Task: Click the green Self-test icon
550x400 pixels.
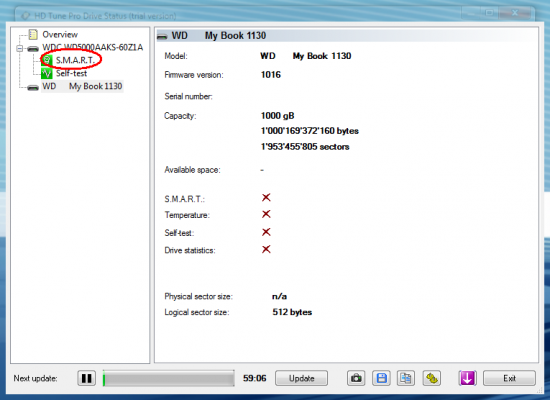Action: [47, 73]
